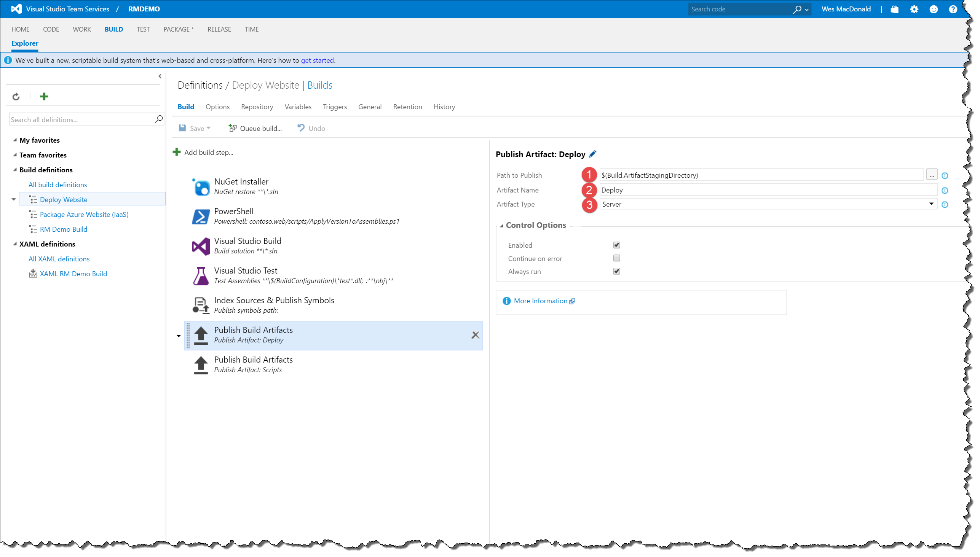Image resolution: width=980 pixels, height=557 pixels.
Task: Remove the selected Publish Build Artifacts step
Action: (x=475, y=335)
